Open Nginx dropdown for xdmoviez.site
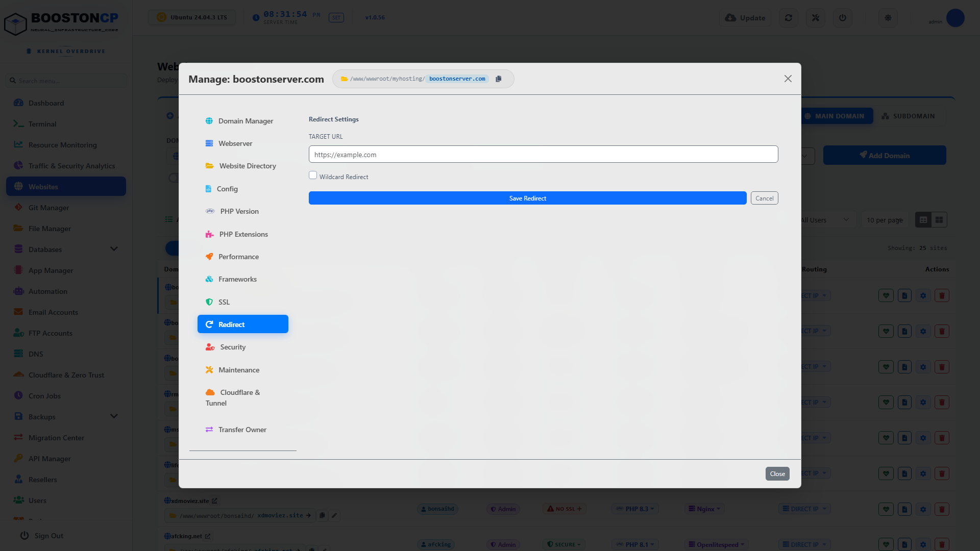Viewport: 980px width, 551px height. click(704, 509)
